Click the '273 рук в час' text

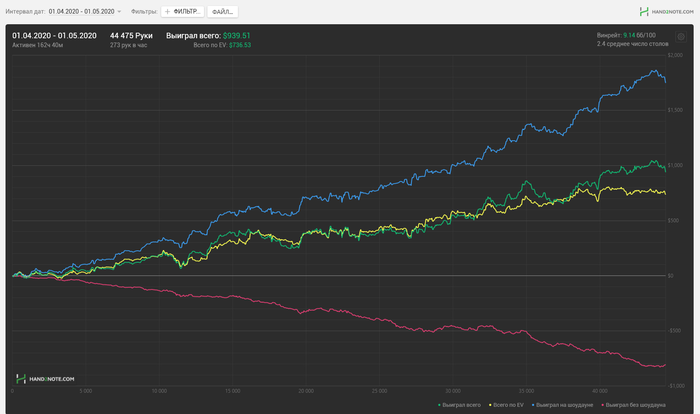129,45
